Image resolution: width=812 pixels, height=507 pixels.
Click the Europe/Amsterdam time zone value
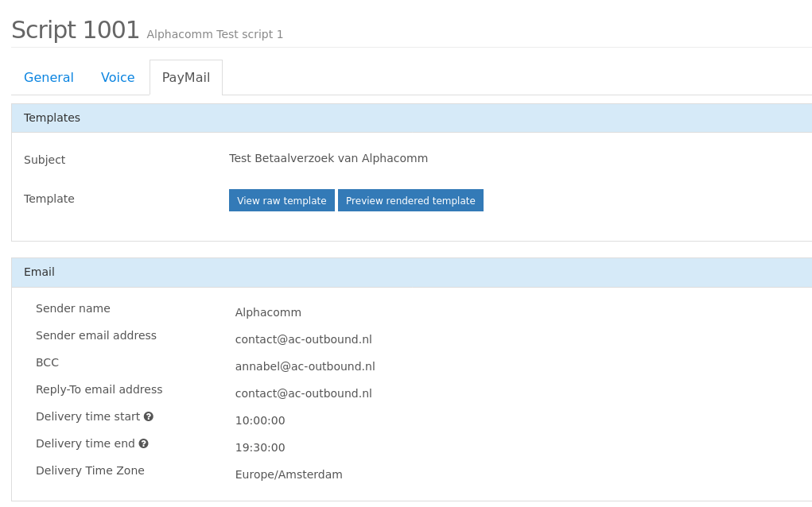pos(289,474)
